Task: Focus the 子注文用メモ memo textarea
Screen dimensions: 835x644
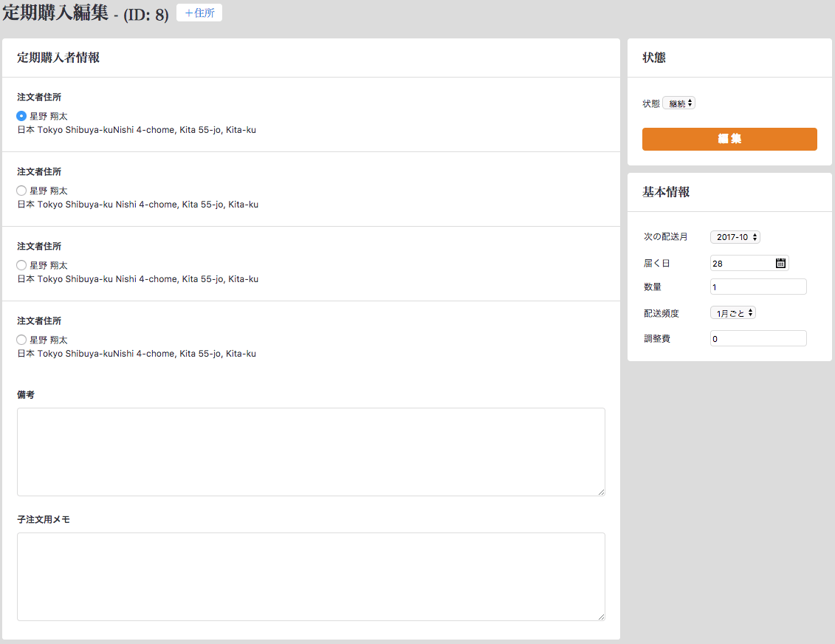Action: click(x=311, y=576)
